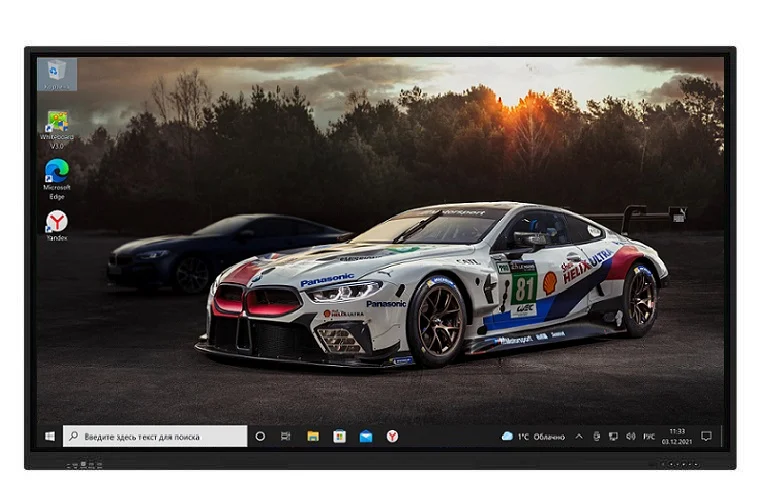Open the clock showing 11:33 03.12.2021
Viewport: 771px width, 492px height.
(677, 436)
